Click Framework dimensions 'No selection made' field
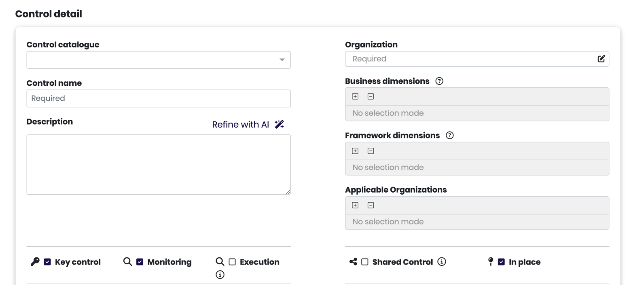The width and height of the screenshot is (644, 297). 477,168
